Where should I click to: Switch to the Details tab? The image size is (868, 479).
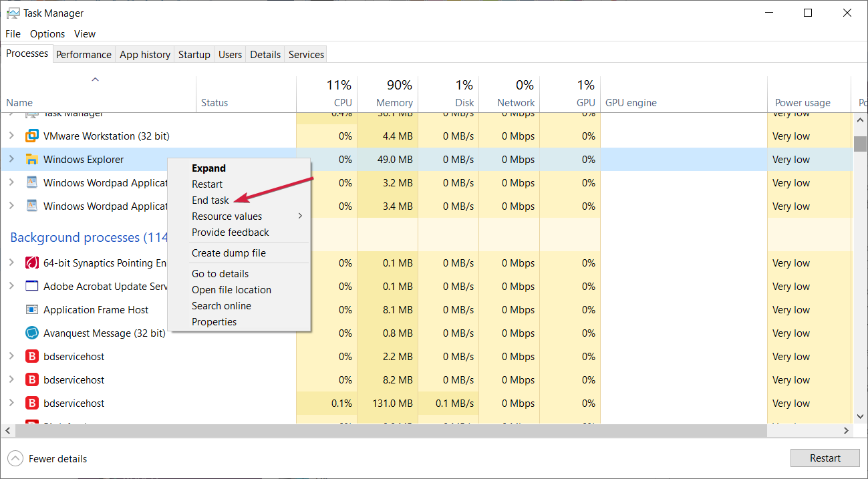(265, 55)
